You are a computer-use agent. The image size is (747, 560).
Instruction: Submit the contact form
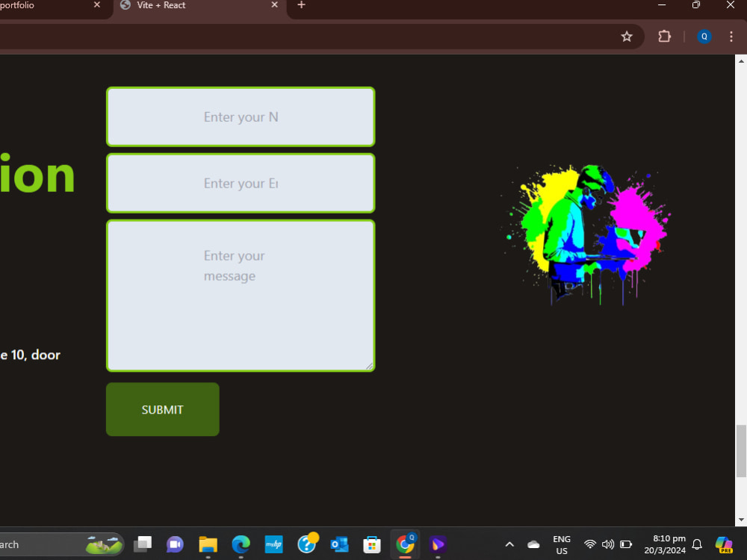[162, 409]
